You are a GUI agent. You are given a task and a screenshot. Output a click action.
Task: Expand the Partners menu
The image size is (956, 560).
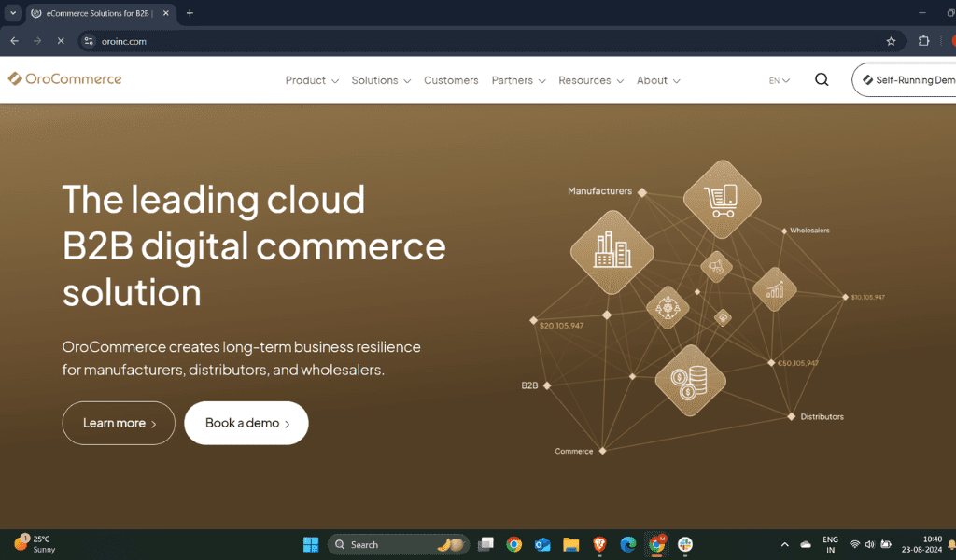518,80
